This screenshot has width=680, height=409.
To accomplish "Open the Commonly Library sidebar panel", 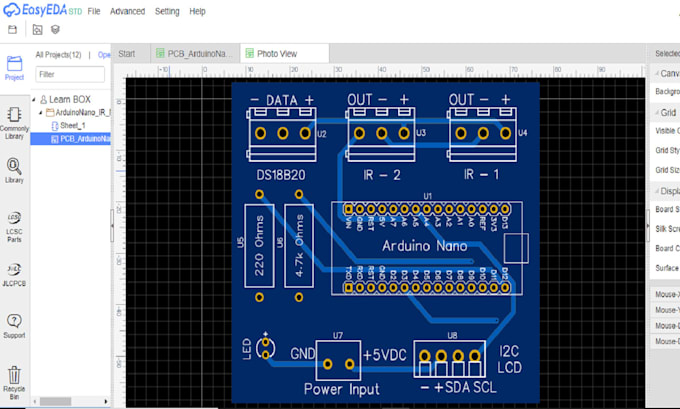I will (x=14, y=124).
